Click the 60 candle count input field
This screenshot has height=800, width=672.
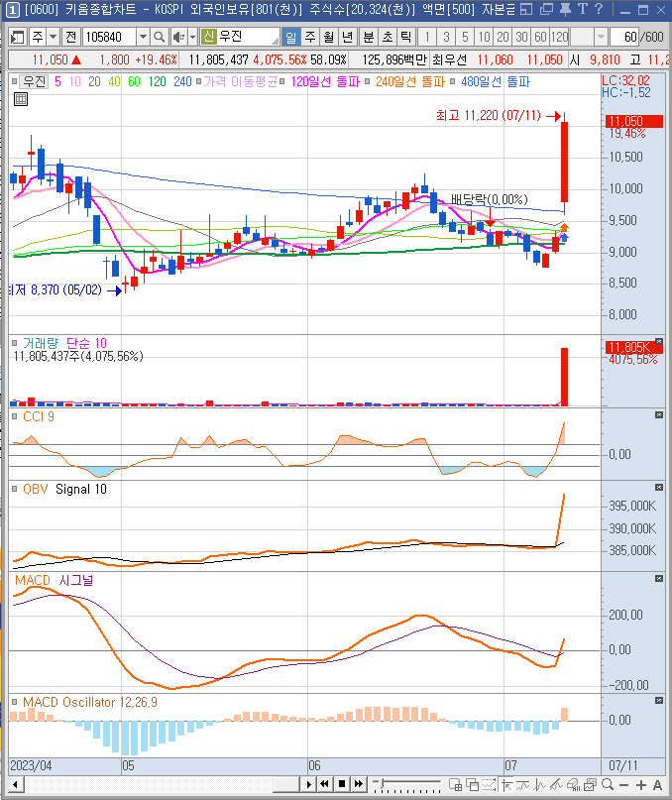[x=624, y=37]
